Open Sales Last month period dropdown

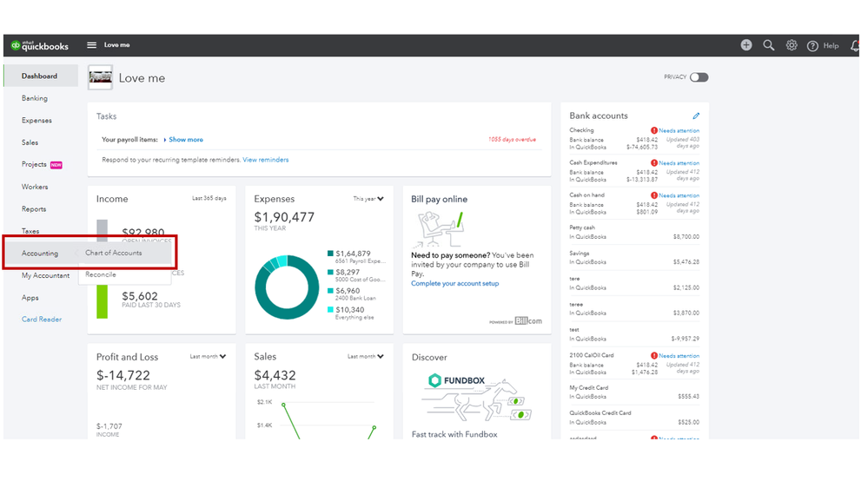tap(366, 356)
